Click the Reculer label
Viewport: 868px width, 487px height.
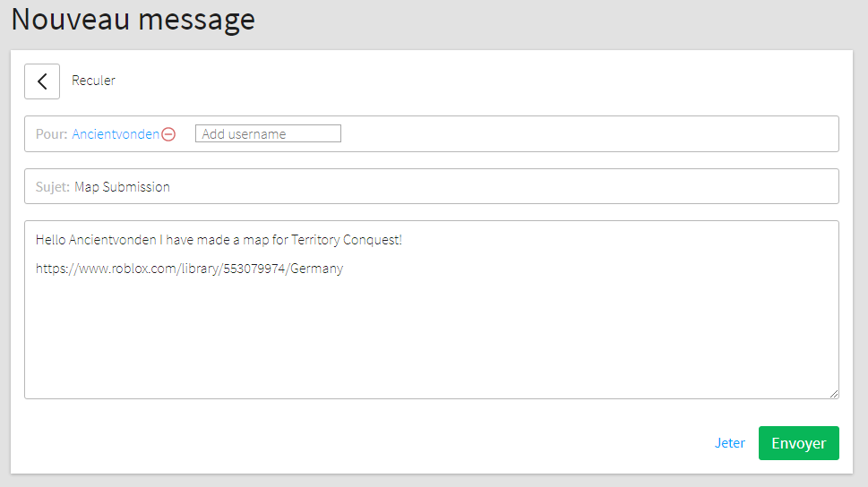(93, 81)
